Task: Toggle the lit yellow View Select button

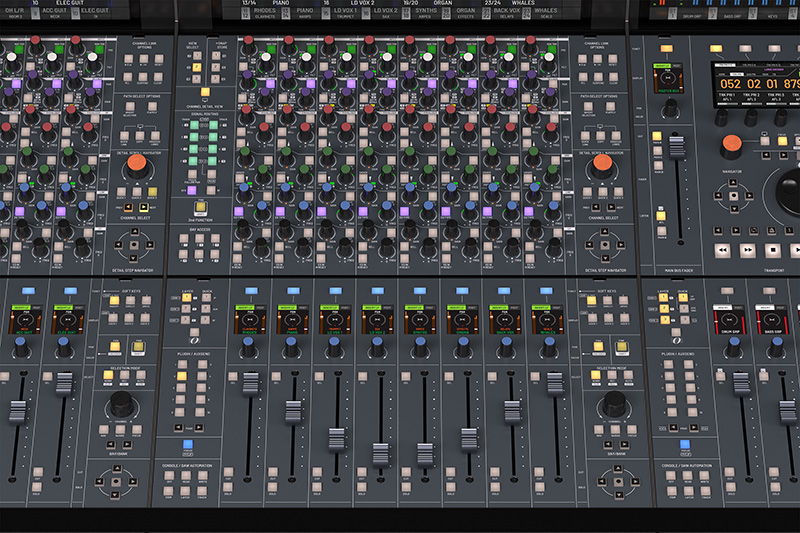Action: [197, 68]
